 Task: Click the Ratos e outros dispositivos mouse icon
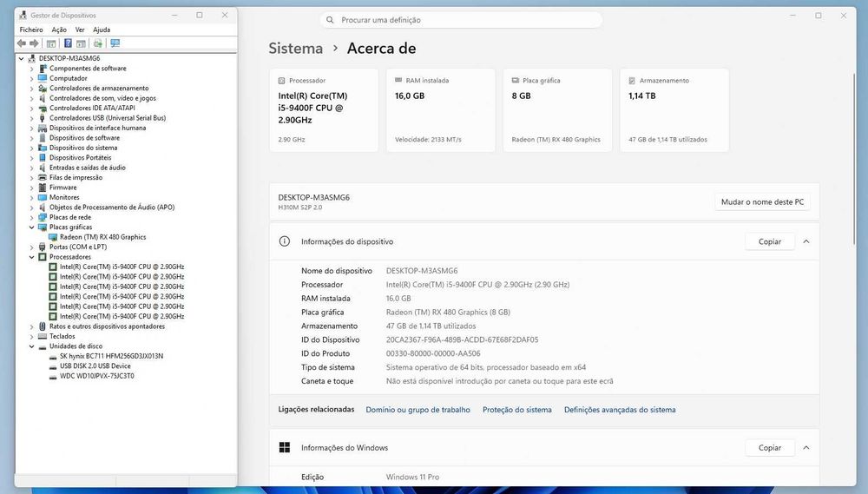coord(43,326)
